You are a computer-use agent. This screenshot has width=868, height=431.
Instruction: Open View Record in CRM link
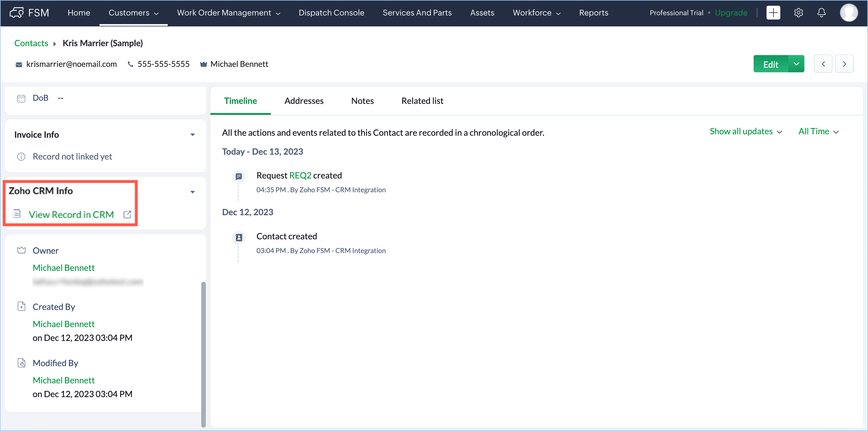coord(71,214)
